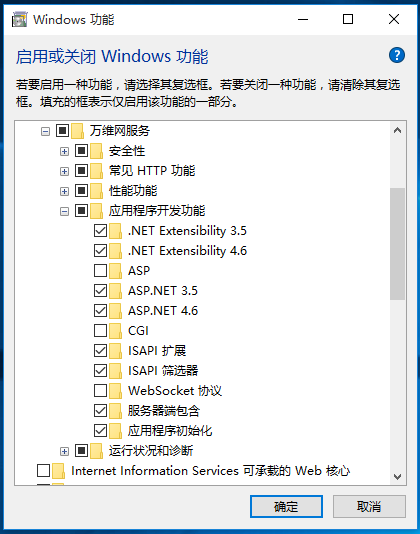This screenshot has width=420, height=534.
Task: Click the scrollbar down arrow
Action: click(397, 476)
